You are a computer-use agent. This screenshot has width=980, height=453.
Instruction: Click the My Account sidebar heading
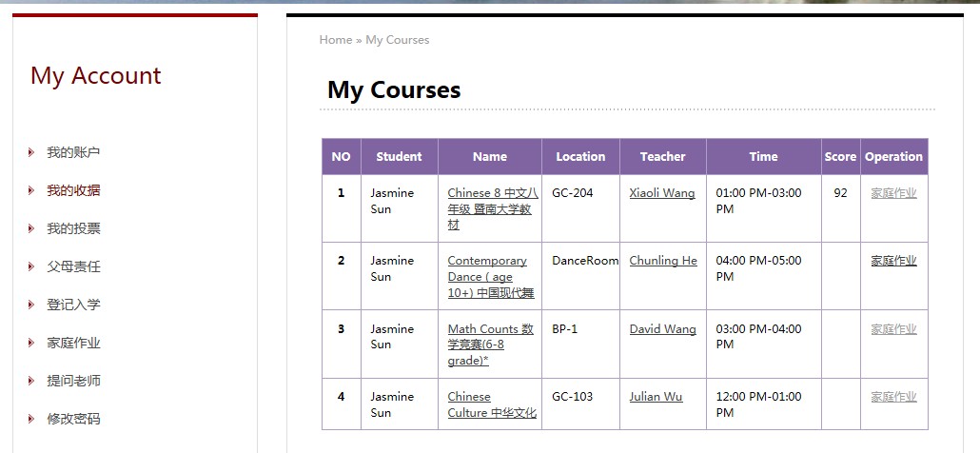click(x=96, y=75)
